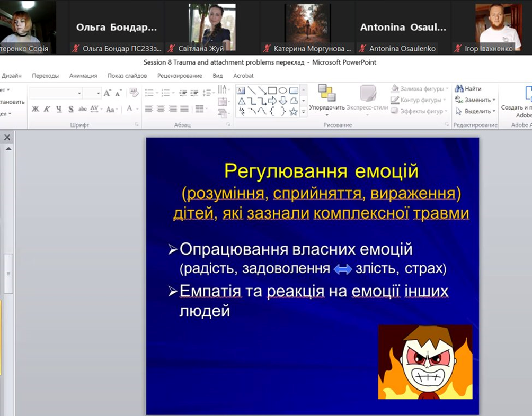Open the Переходы ribbon tab
Image resolution: width=532 pixels, height=416 pixels.
pyautogui.click(x=45, y=76)
